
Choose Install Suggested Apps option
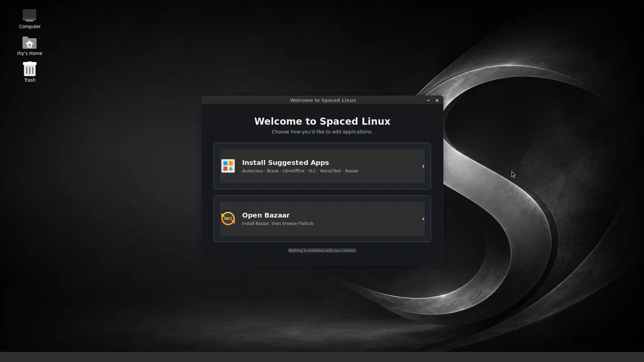[x=322, y=166]
